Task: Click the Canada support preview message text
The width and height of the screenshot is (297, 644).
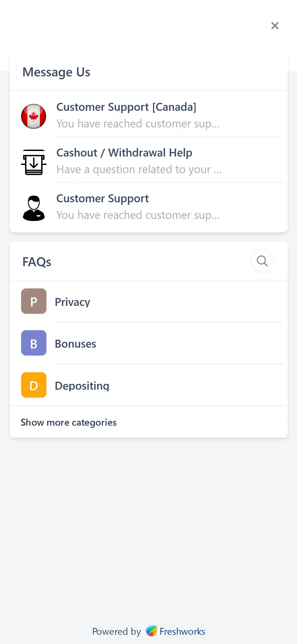Action: click(x=138, y=124)
